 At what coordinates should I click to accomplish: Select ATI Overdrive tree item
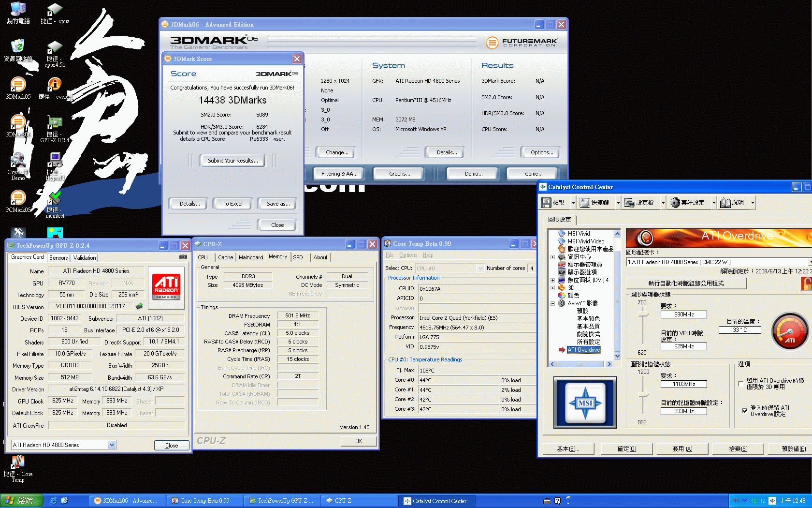pos(584,350)
